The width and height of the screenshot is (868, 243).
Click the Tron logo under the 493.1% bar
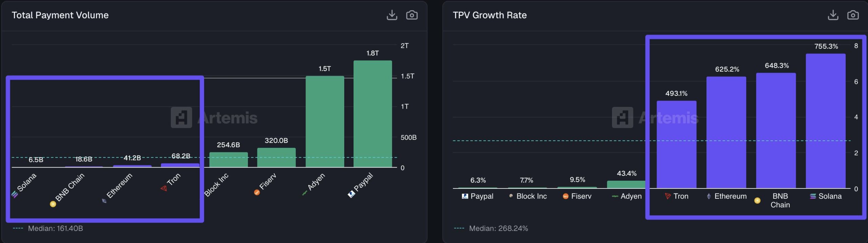click(x=668, y=196)
